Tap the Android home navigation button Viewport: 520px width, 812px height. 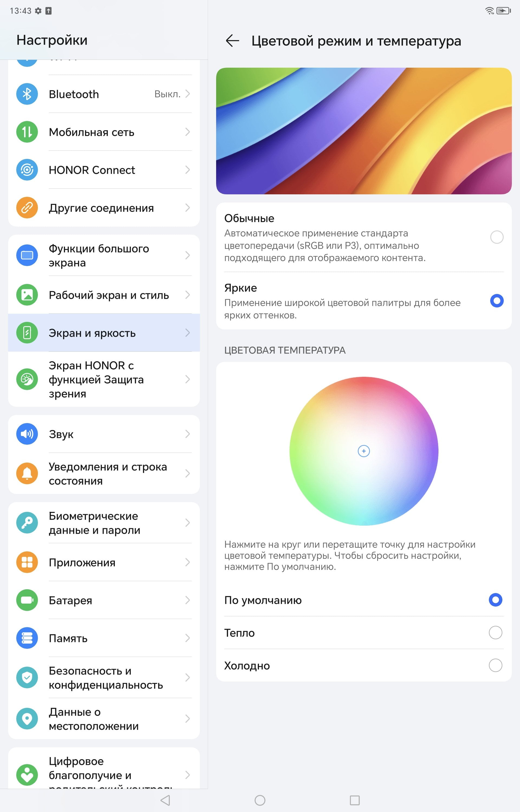coord(260,800)
